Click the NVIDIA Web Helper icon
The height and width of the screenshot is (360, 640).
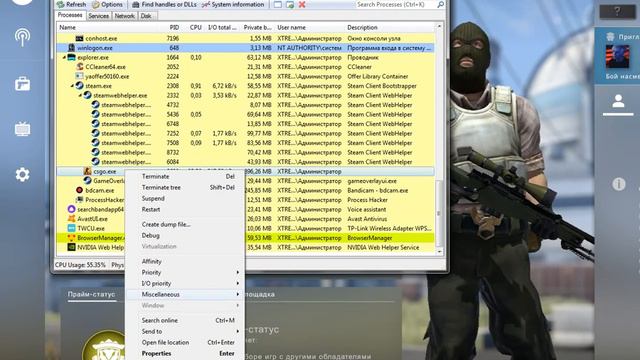point(71,247)
